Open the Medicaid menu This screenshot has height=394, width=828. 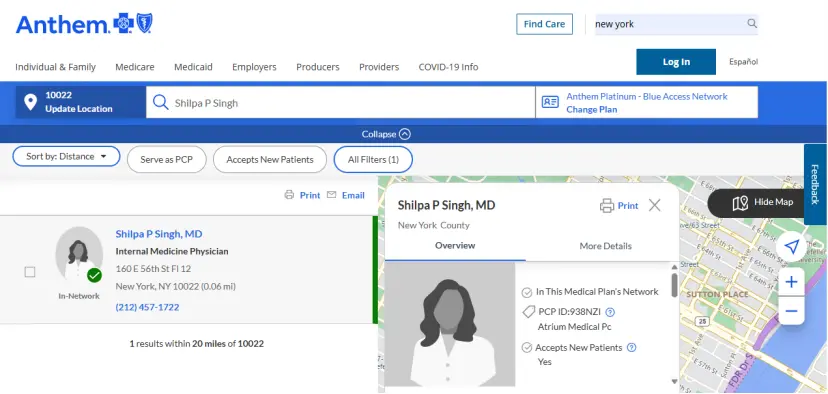coord(193,67)
